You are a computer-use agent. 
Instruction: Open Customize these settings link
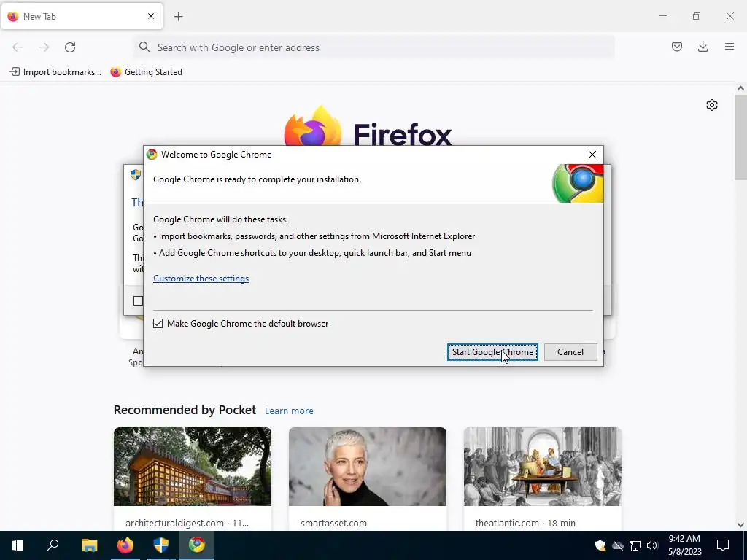click(x=201, y=279)
